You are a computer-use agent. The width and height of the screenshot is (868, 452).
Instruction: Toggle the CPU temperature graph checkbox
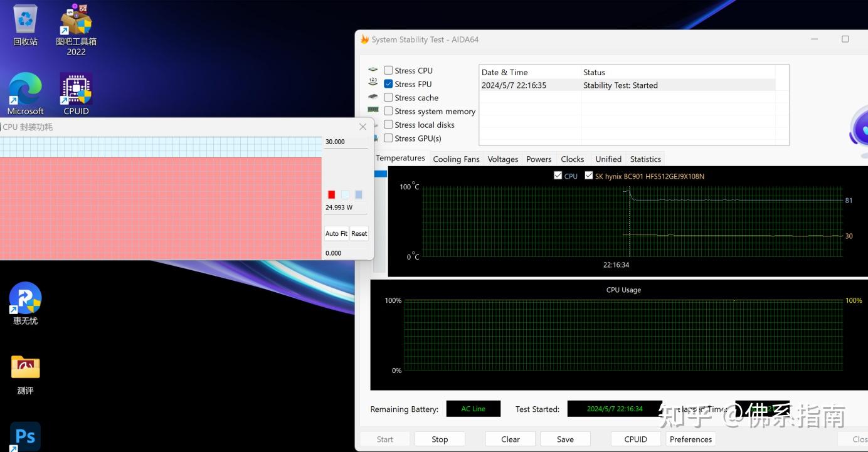click(x=558, y=176)
